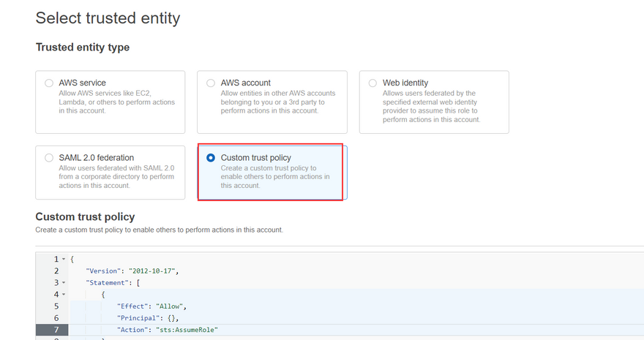The image size is (644, 340).
Task: Click the Custom trust policy card description
Action: pyautogui.click(x=275, y=177)
